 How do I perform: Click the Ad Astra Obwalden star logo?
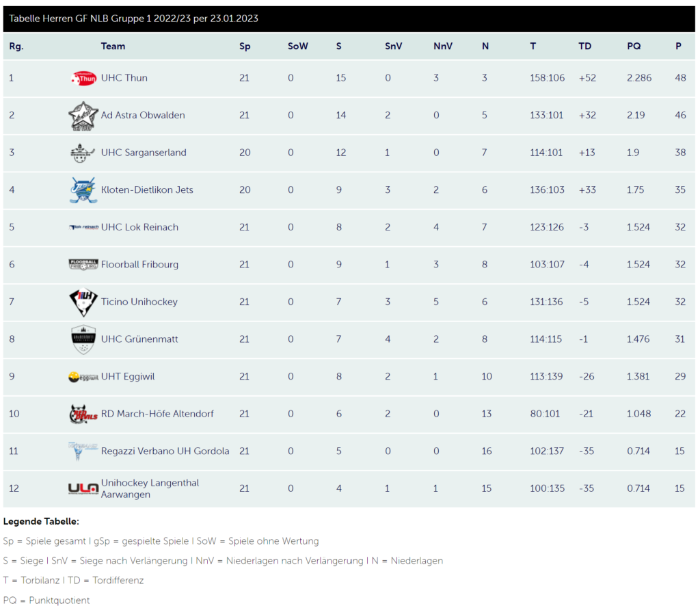[x=83, y=116]
